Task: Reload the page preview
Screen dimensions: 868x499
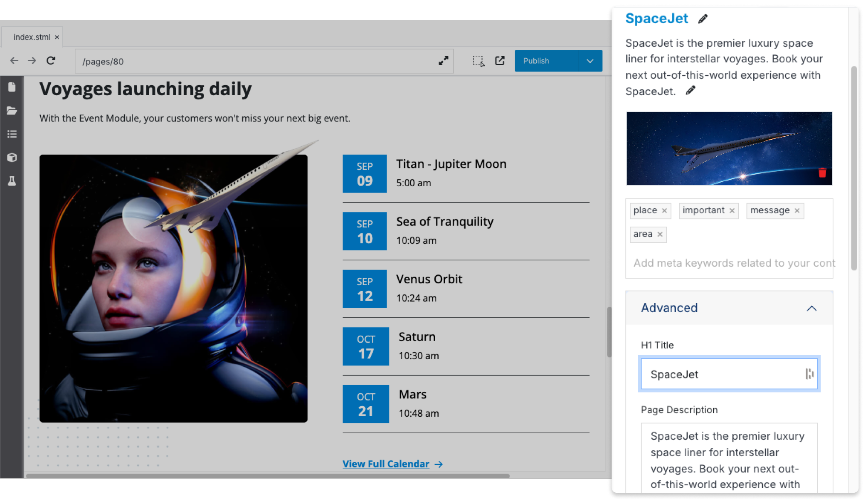Action: [x=51, y=61]
